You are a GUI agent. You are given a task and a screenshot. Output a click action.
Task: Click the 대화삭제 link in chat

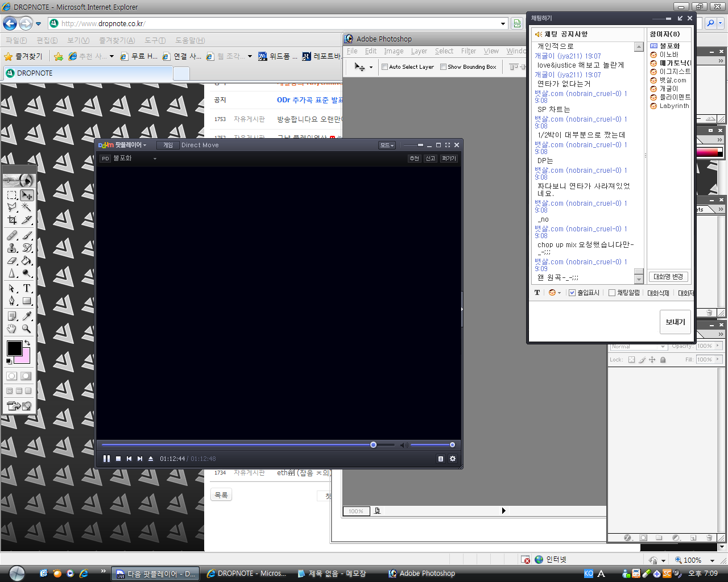(x=658, y=293)
